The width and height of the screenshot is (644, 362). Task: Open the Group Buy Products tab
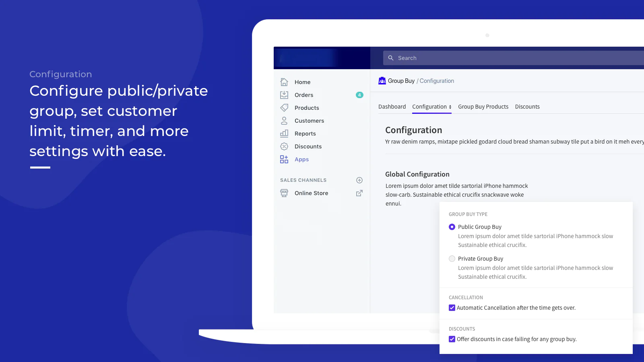pyautogui.click(x=483, y=107)
